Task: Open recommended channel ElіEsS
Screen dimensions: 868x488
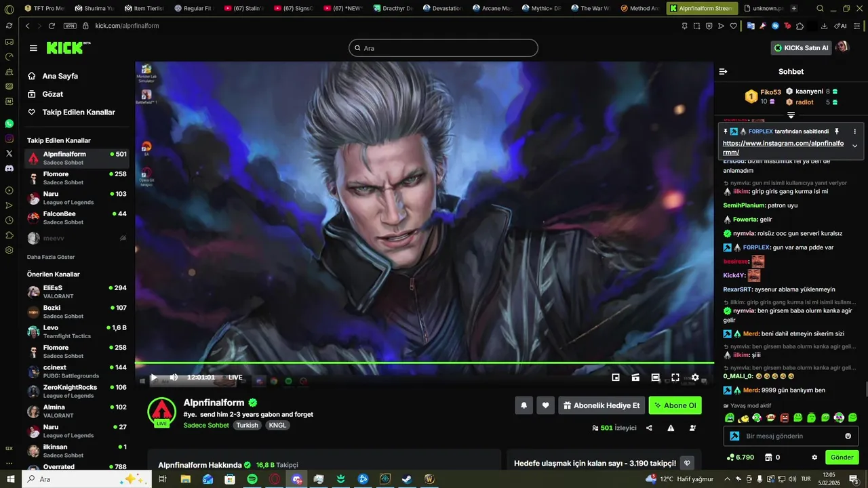Action: [77, 291]
